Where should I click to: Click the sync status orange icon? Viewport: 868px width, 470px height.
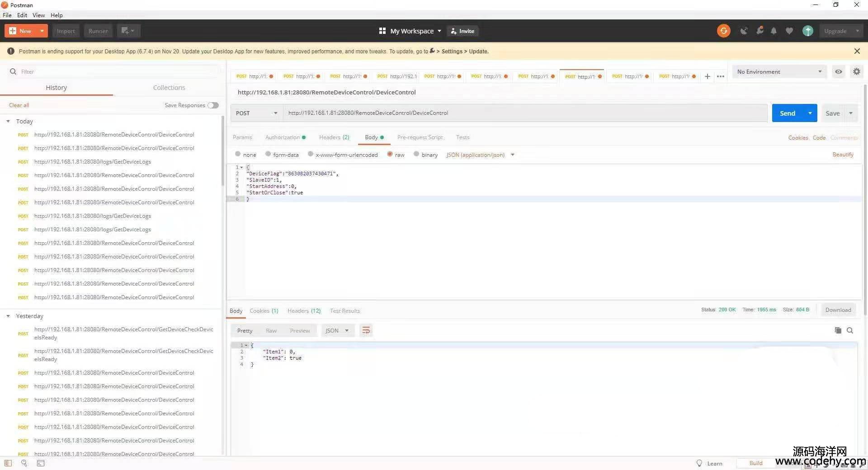(x=723, y=31)
